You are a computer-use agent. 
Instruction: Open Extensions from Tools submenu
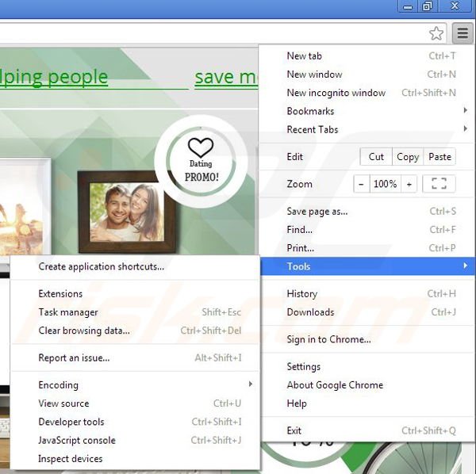click(x=135, y=294)
